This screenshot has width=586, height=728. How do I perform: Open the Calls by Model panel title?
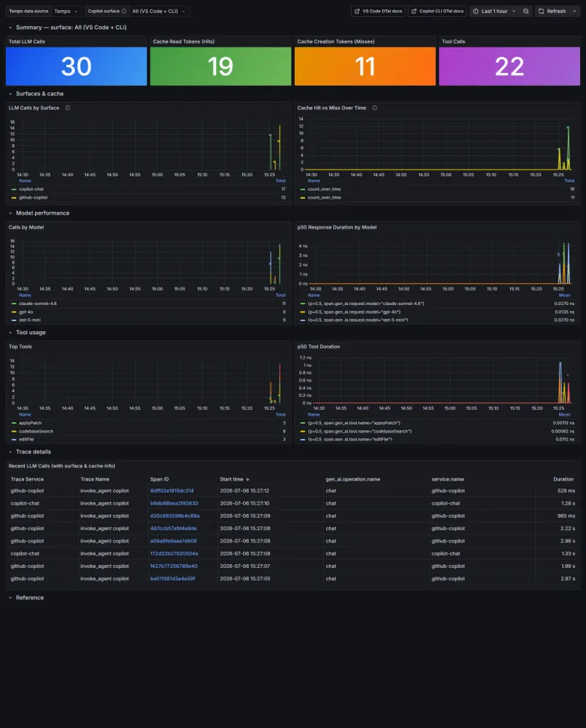coord(26,227)
